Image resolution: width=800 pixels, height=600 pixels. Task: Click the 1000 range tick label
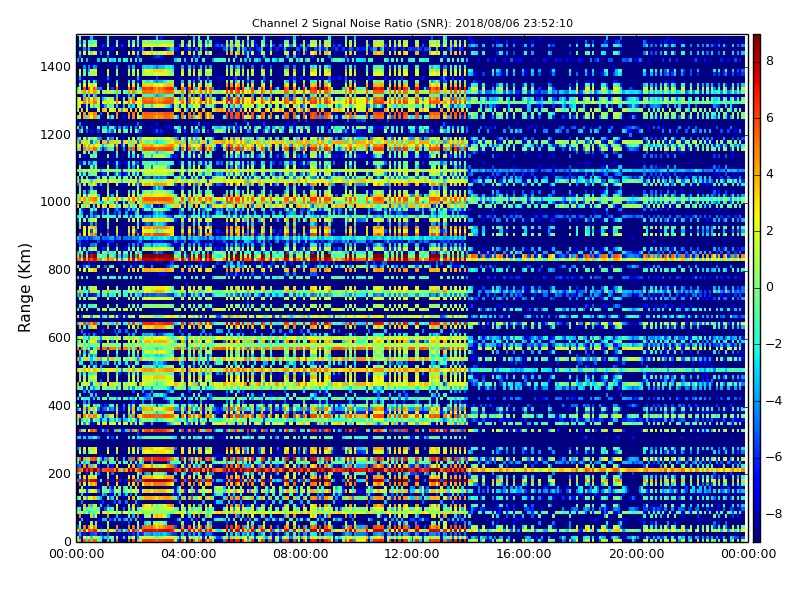(x=55, y=202)
